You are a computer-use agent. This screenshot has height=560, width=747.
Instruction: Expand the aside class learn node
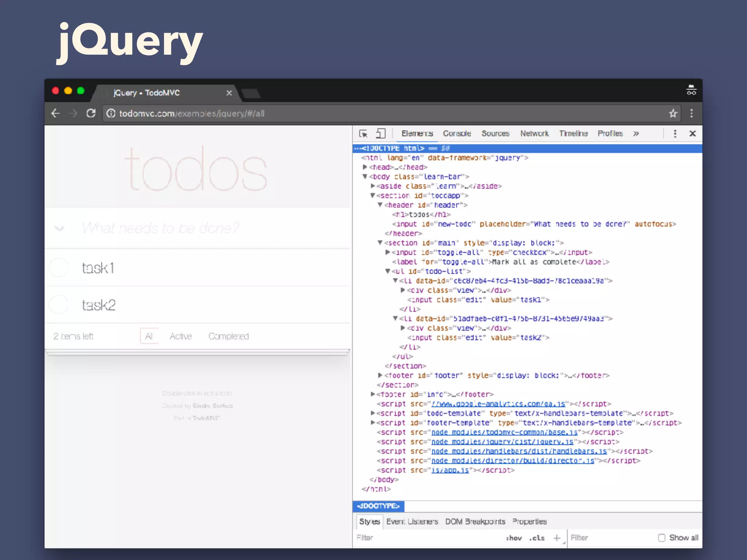pos(372,186)
